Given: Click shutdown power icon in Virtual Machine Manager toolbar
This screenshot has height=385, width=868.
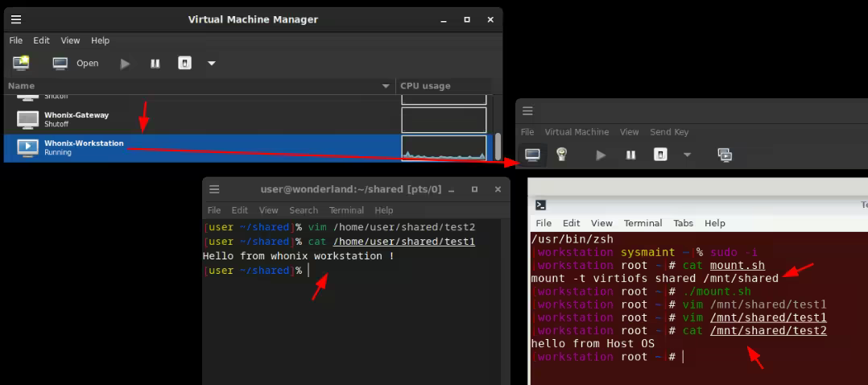Looking at the screenshot, I should [184, 63].
